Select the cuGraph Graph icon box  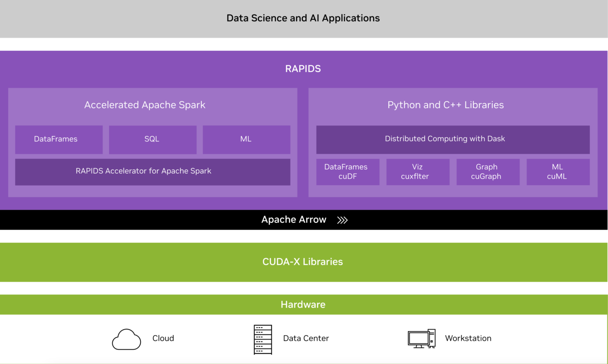coord(488,172)
